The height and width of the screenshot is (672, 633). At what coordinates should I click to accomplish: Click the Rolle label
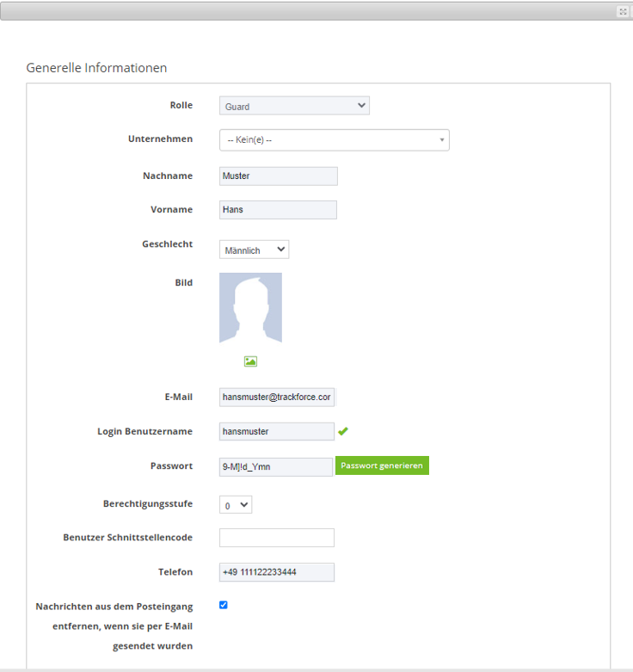pos(181,105)
